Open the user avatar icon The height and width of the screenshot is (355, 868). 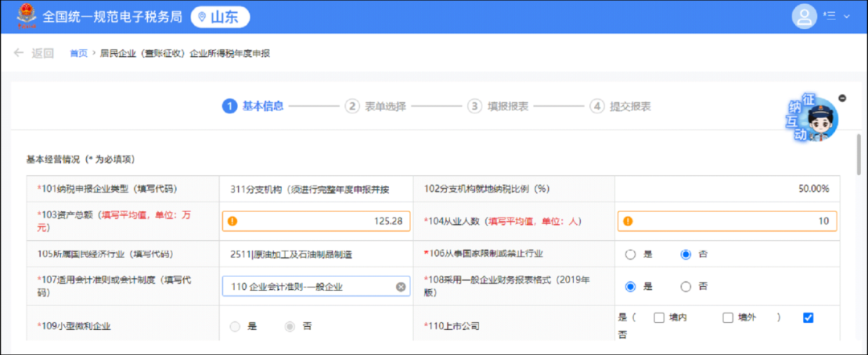tap(805, 16)
